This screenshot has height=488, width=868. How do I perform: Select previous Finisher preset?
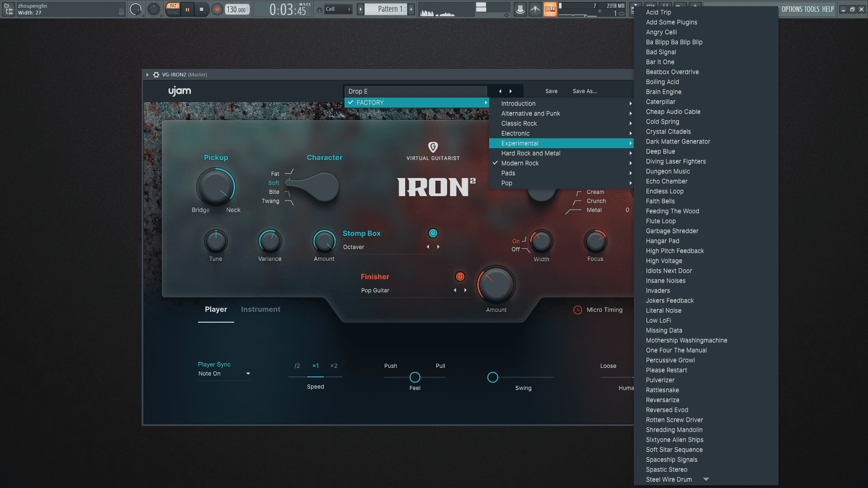pos(455,290)
